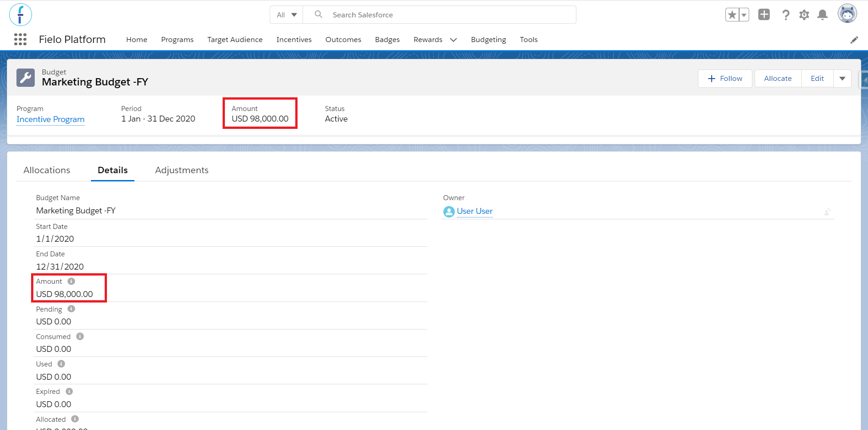The width and height of the screenshot is (868, 430).
Task: Open the Programs nav item
Action: [177, 40]
